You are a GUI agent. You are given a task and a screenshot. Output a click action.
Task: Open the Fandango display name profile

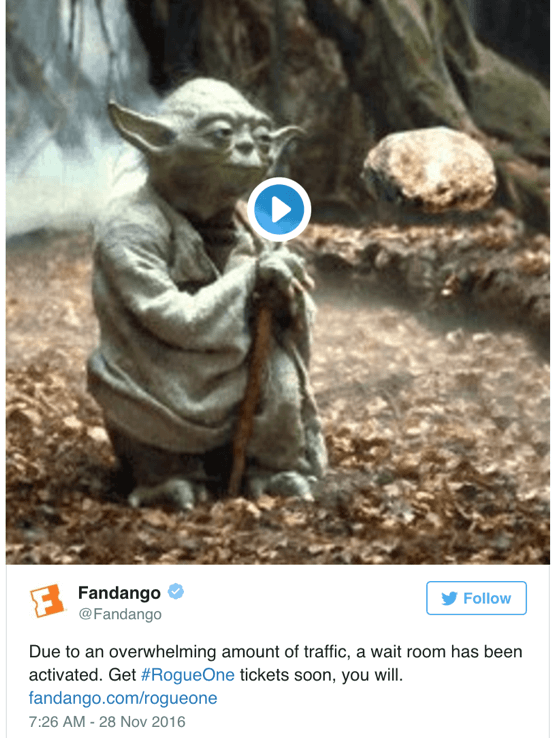[119, 592]
